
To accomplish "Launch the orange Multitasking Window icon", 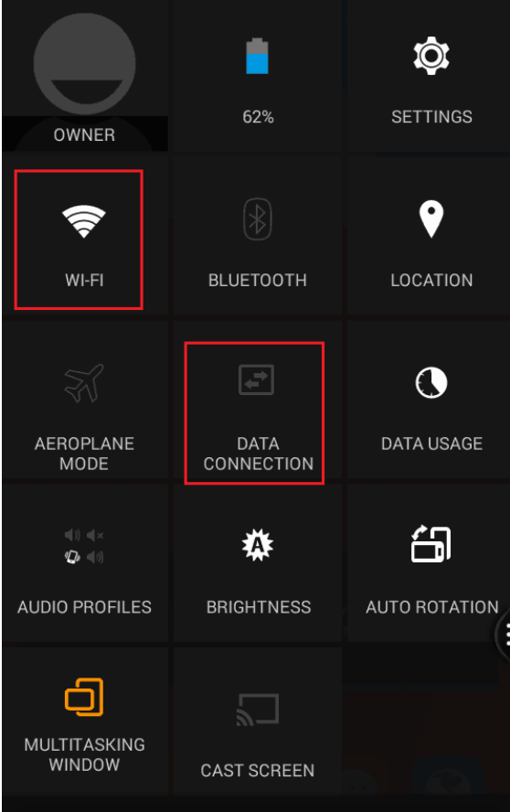I will pos(84,697).
